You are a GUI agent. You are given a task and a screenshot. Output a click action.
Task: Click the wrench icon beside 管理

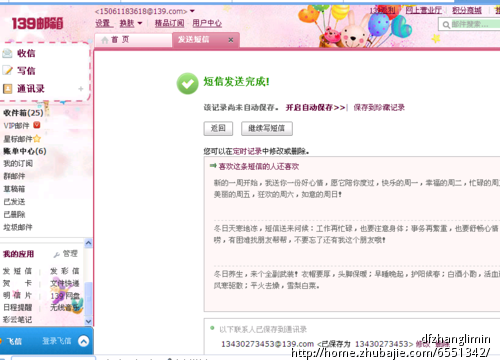[x=57, y=254]
